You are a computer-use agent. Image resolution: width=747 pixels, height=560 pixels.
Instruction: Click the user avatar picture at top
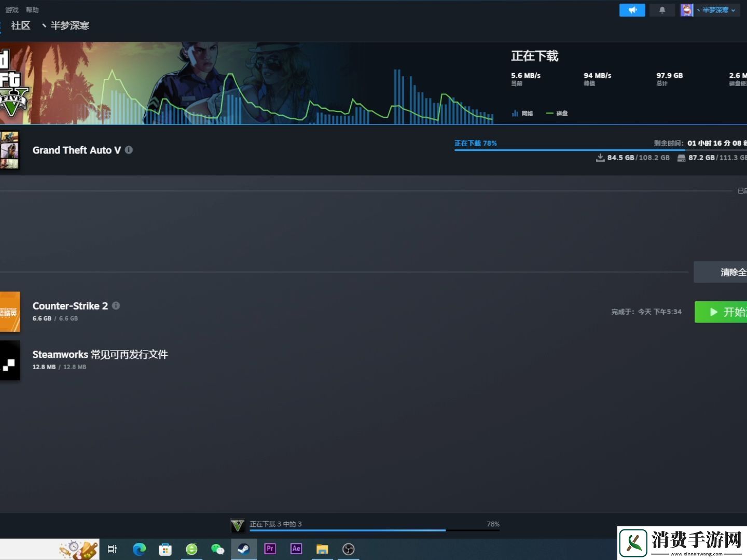click(x=687, y=10)
